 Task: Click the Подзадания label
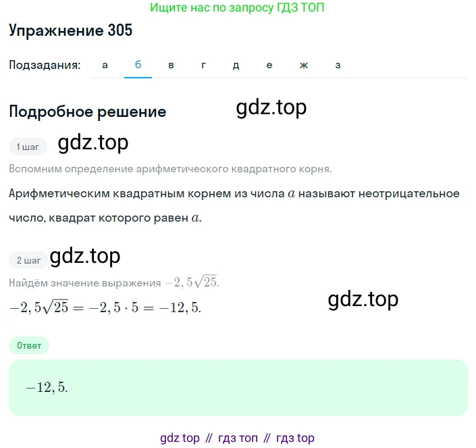point(45,65)
